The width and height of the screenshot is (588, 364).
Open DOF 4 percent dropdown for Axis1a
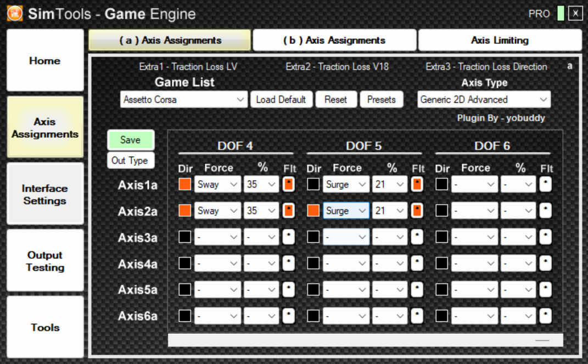[x=261, y=184]
